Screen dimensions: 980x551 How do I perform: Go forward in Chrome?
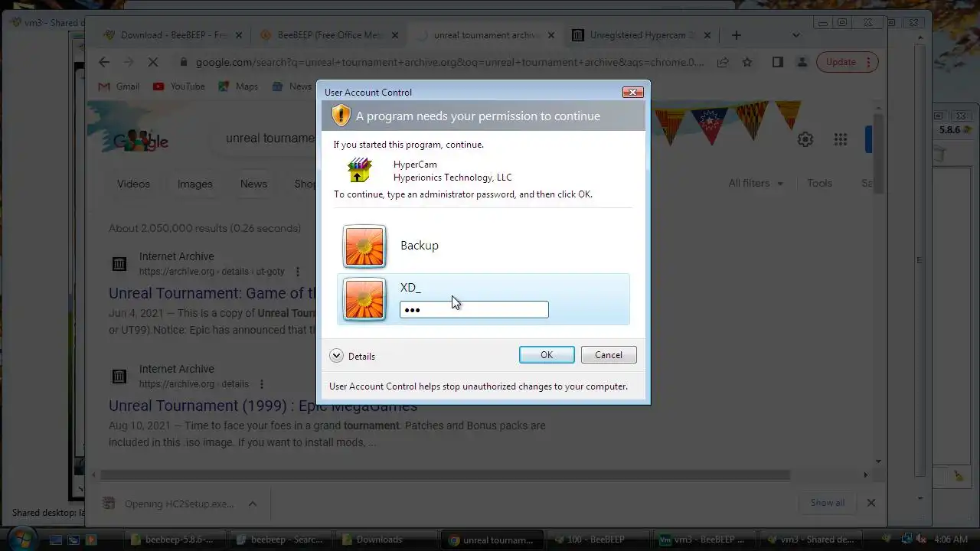[x=129, y=62]
